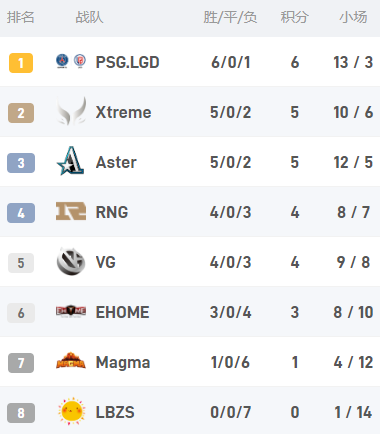The image size is (380, 434).
Task: Click the rank 2 badge
Action: point(21,113)
